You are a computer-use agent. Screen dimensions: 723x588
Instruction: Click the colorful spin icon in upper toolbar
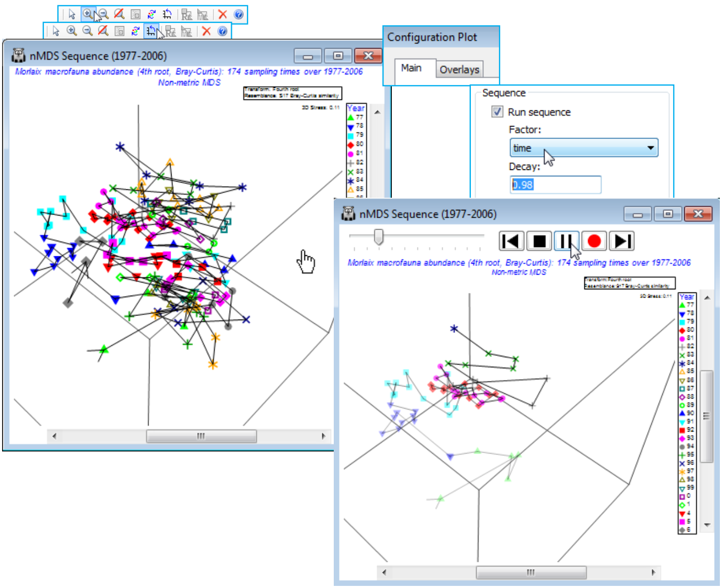click(x=151, y=15)
